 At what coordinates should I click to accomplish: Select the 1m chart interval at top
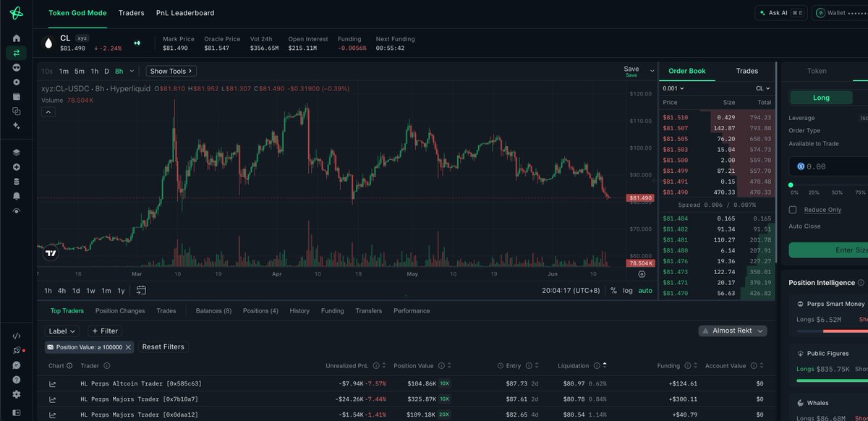tap(64, 71)
